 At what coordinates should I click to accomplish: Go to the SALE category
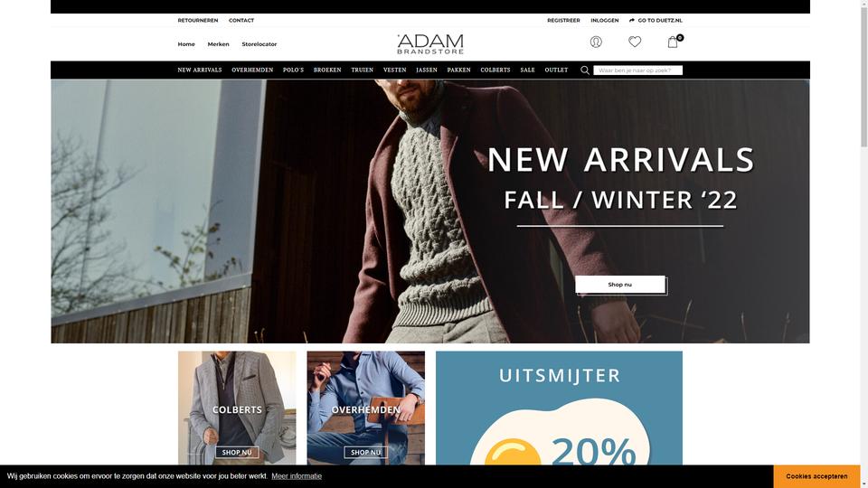tap(527, 70)
